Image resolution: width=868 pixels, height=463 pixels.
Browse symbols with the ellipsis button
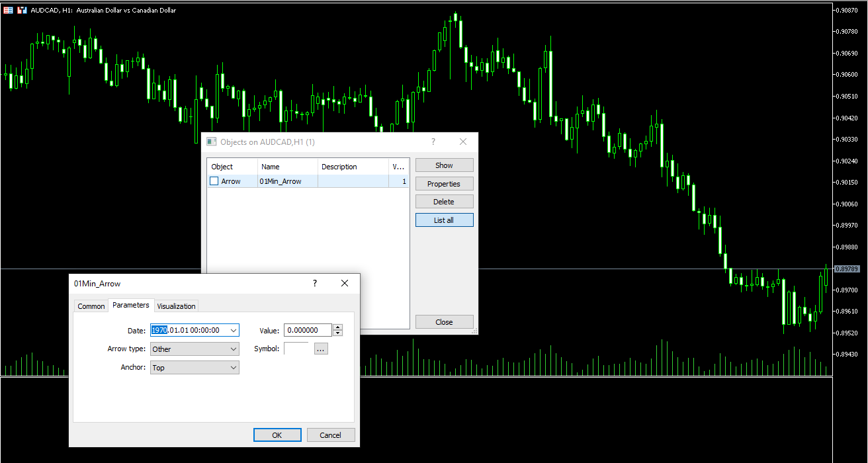[x=321, y=349]
